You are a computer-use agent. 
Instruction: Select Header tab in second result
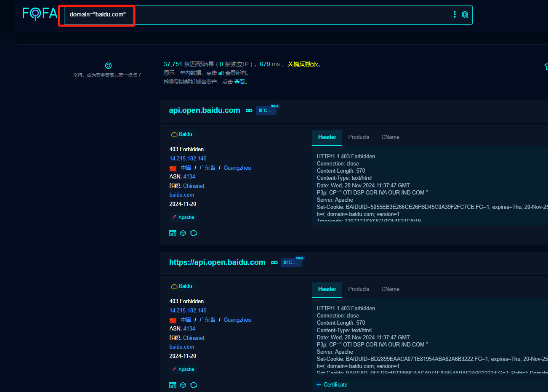(327, 289)
